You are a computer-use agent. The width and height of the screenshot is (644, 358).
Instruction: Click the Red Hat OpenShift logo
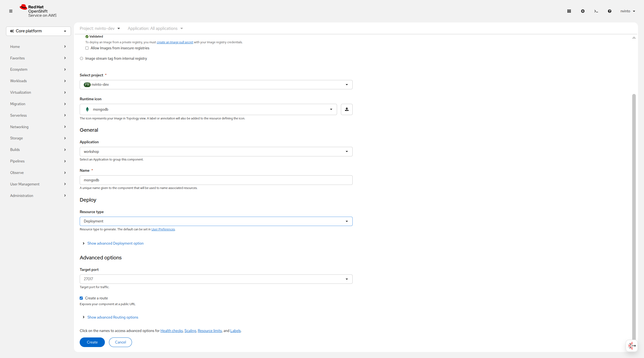38,11
